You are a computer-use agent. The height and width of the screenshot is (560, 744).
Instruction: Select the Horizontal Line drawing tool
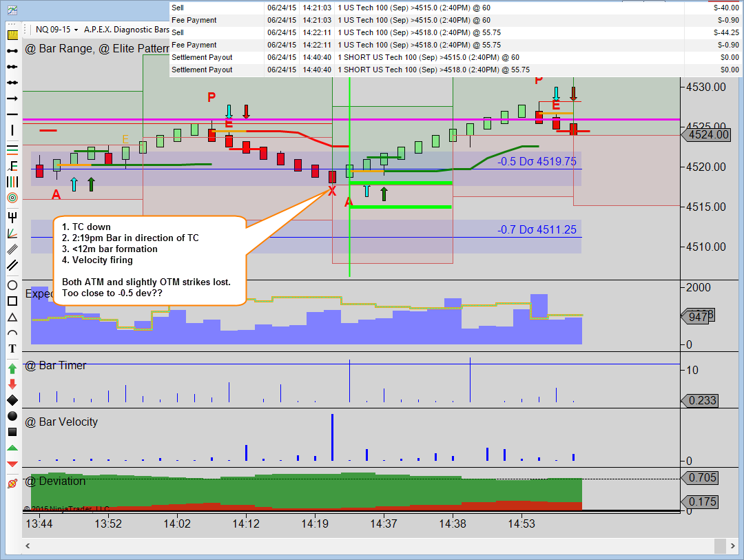12,114
